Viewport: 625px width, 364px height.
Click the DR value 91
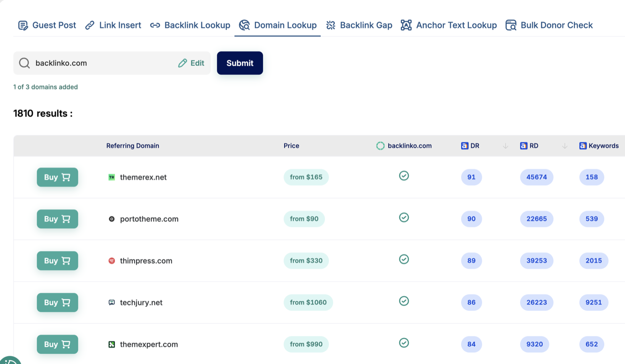[471, 177]
